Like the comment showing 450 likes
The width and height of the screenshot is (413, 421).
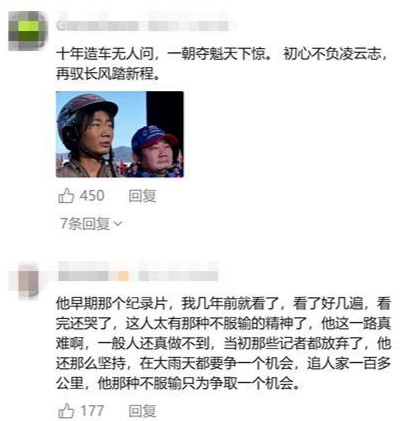(x=66, y=196)
